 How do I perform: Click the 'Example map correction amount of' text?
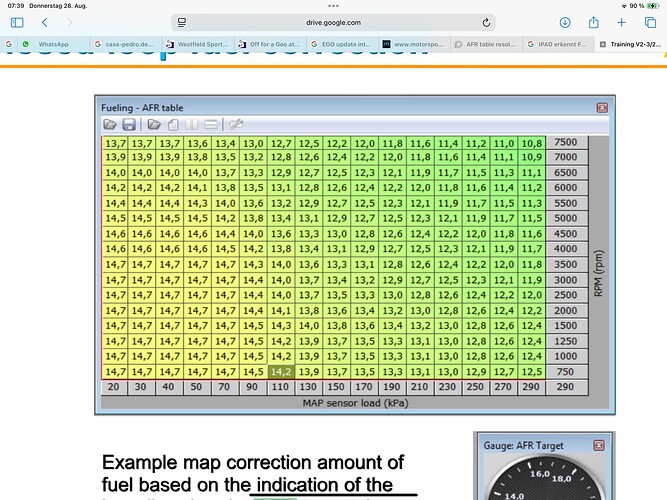pos(253,463)
